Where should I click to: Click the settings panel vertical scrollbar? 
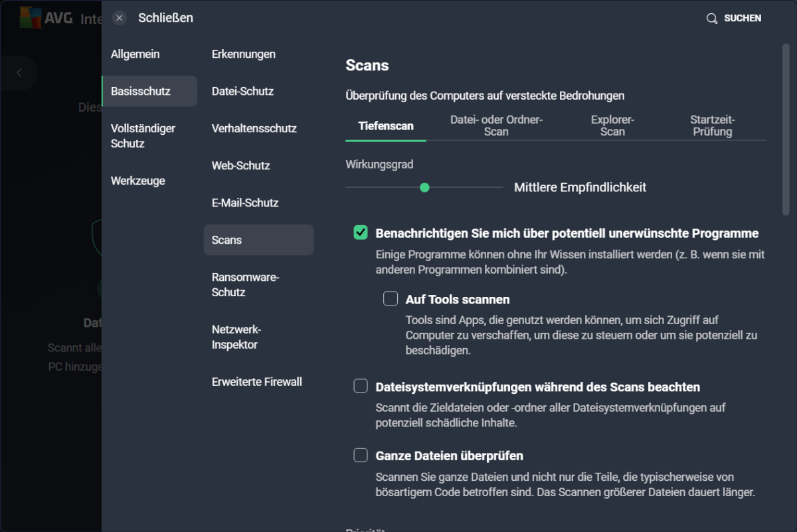pos(786,130)
